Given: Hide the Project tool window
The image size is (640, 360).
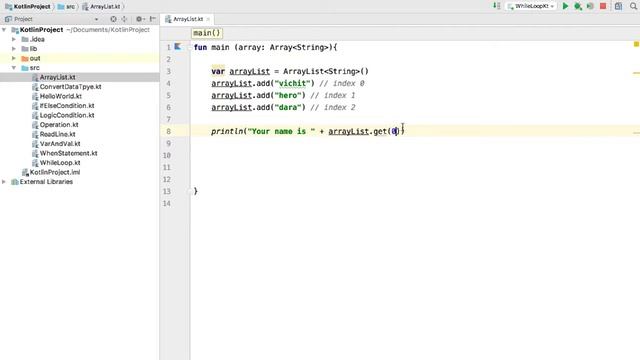Looking at the screenshot, I should pyautogui.click(x=153, y=19).
